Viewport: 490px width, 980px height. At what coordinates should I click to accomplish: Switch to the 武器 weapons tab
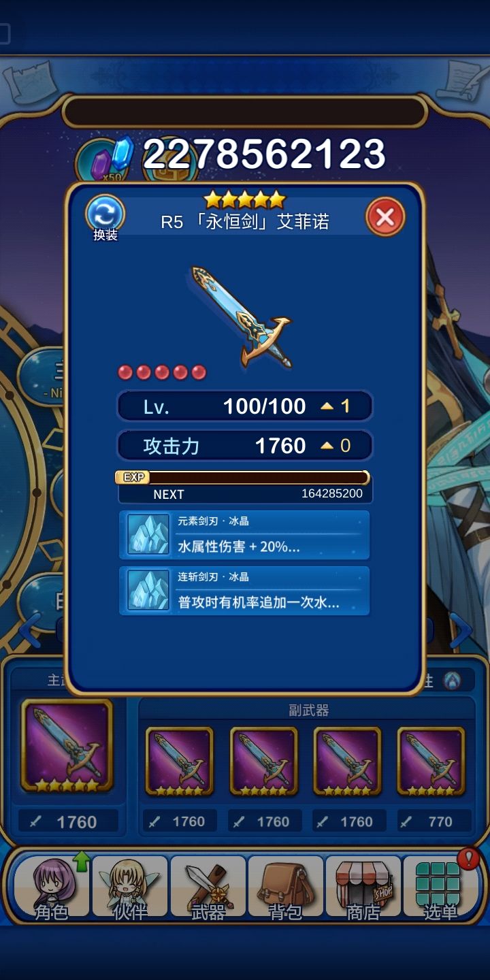click(208, 887)
